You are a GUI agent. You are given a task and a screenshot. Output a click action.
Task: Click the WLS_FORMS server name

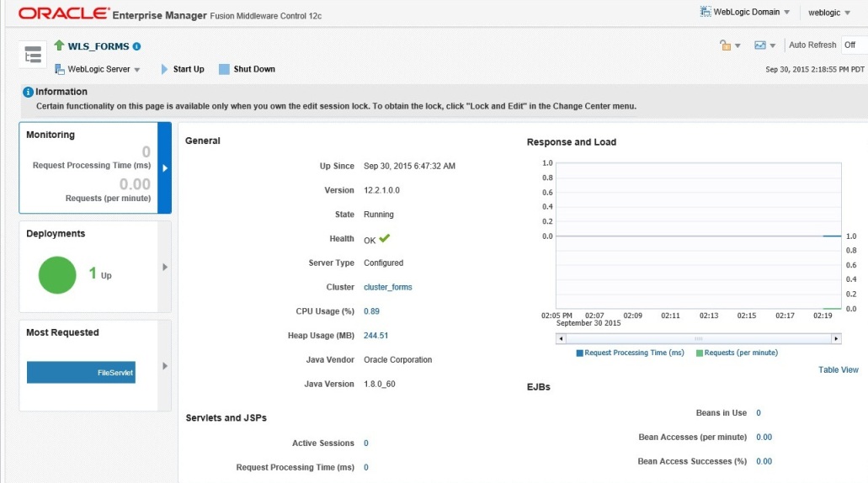point(99,46)
